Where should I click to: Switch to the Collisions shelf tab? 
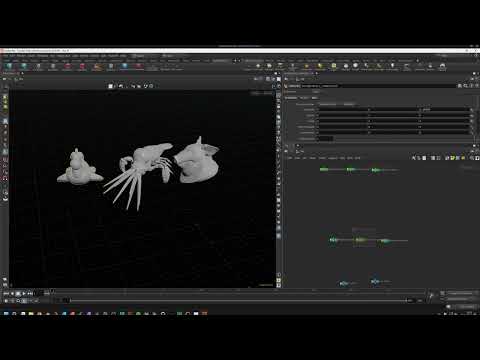(270, 61)
